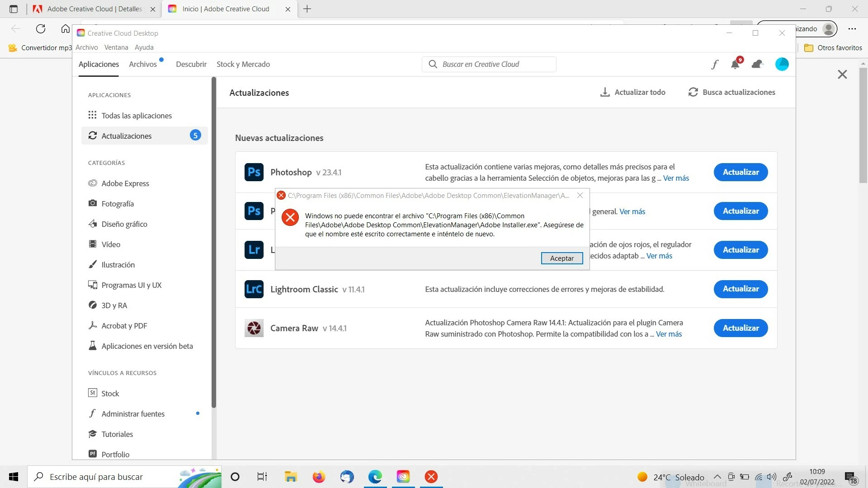Open Creative Cloud from the taskbar

[403, 477]
